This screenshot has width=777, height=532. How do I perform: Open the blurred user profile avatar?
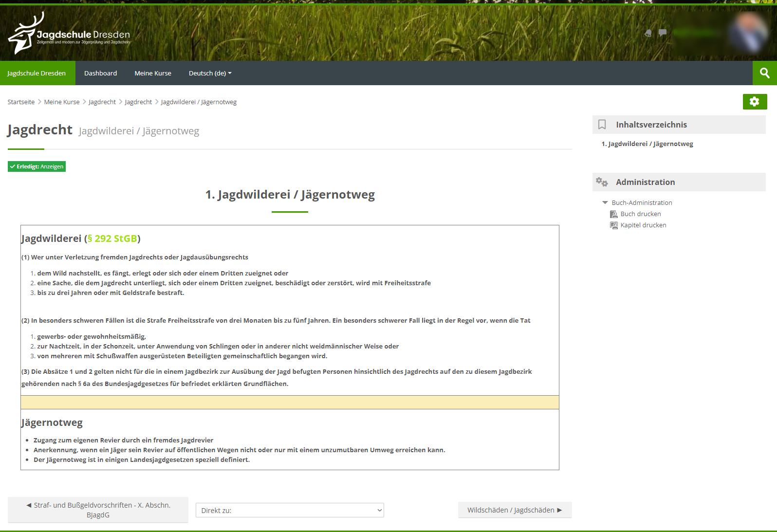[x=748, y=32]
